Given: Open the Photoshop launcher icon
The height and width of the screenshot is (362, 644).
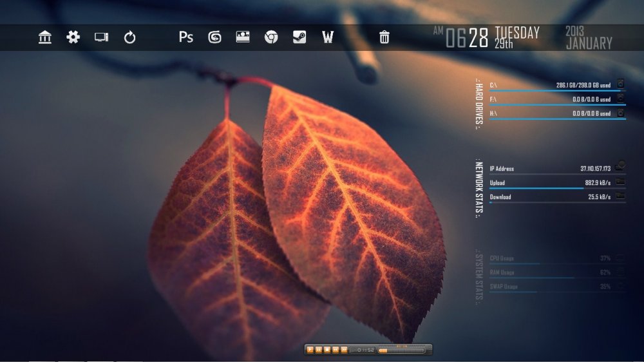Looking at the screenshot, I should point(185,37).
